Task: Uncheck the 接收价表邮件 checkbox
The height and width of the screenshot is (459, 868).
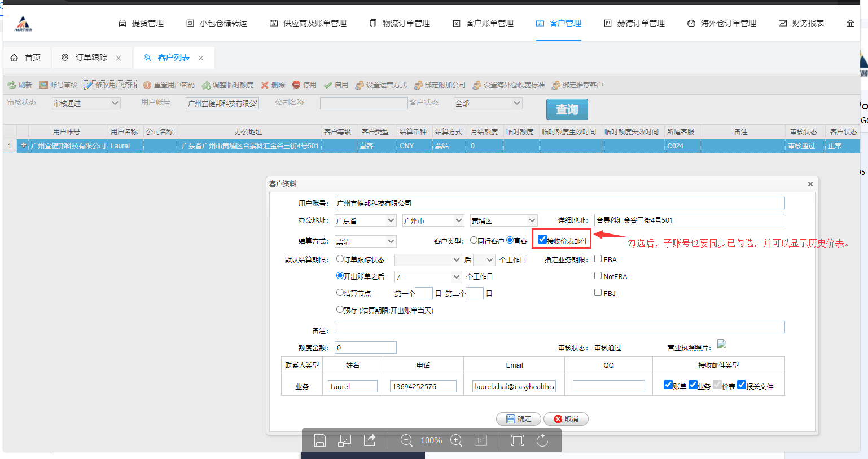Action: pyautogui.click(x=542, y=239)
